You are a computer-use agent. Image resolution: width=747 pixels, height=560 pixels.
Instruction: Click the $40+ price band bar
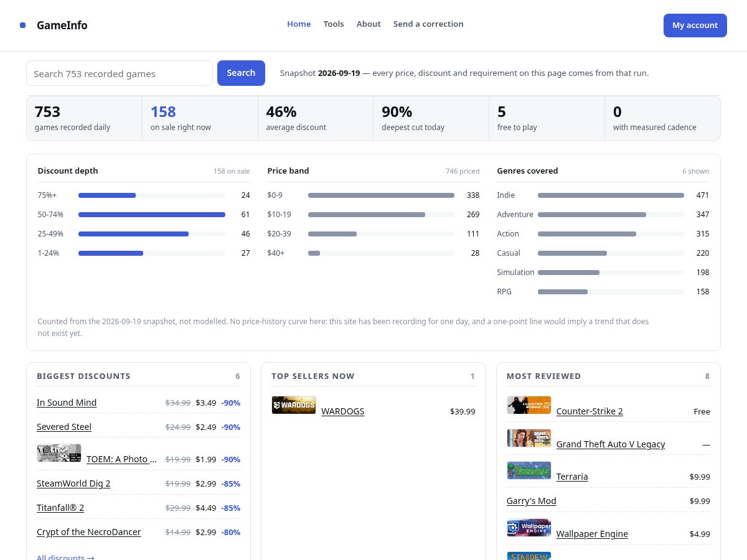point(381,253)
